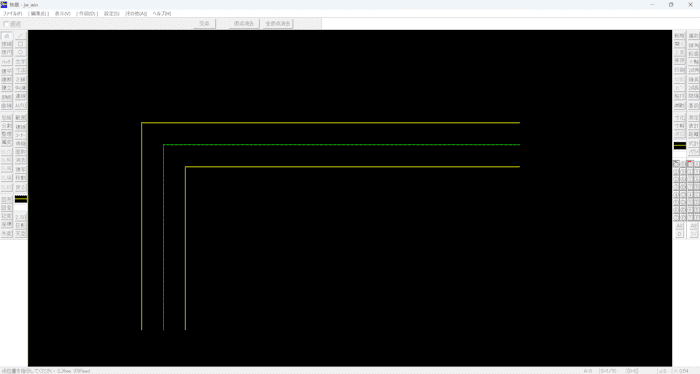Select the 移動 move tool
Screen dimensions: 700x374
tap(21, 178)
